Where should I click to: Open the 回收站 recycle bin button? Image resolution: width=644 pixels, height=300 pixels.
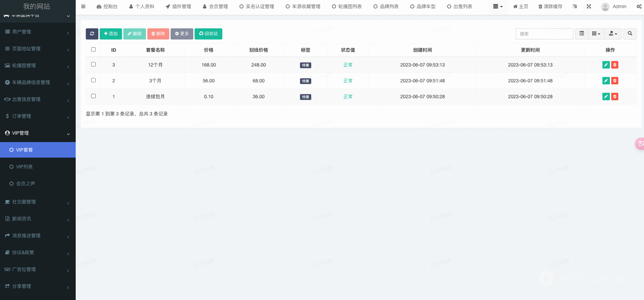point(208,34)
